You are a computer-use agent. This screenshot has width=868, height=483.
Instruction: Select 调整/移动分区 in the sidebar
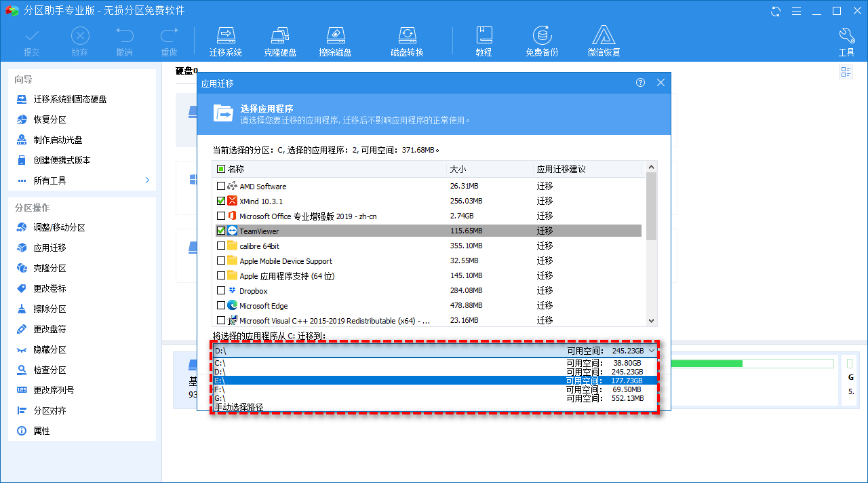click(59, 228)
